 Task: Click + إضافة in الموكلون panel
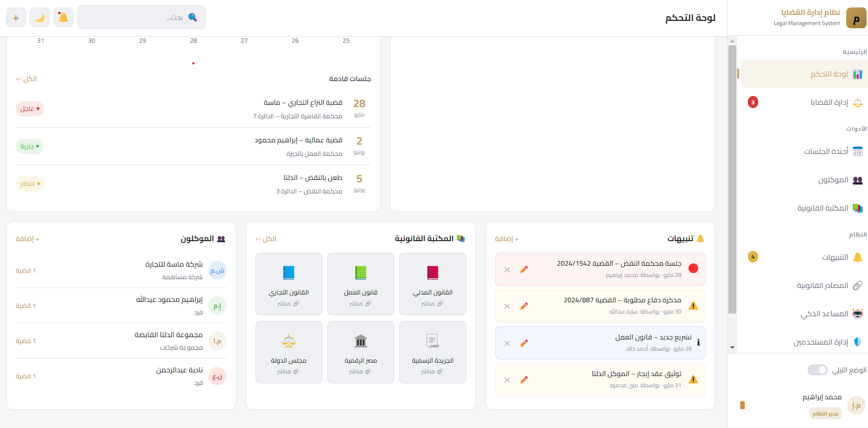tap(27, 239)
